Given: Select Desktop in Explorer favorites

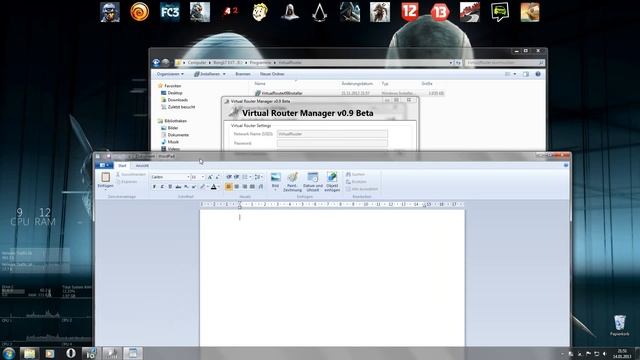Looking at the screenshot, I should [171, 93].
